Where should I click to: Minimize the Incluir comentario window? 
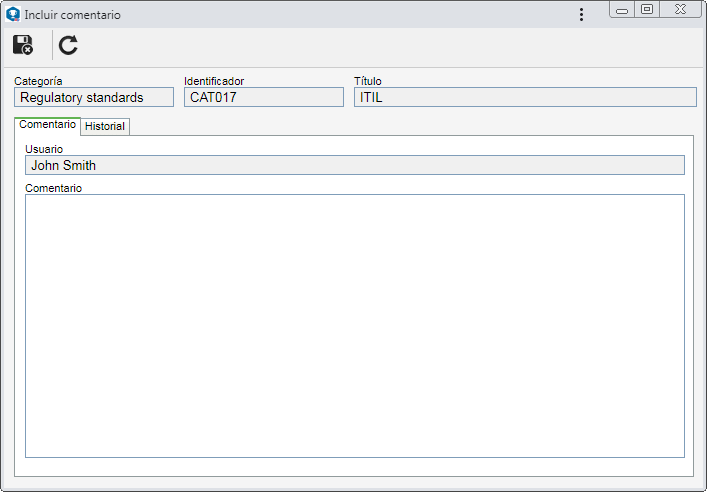[622, 9]
